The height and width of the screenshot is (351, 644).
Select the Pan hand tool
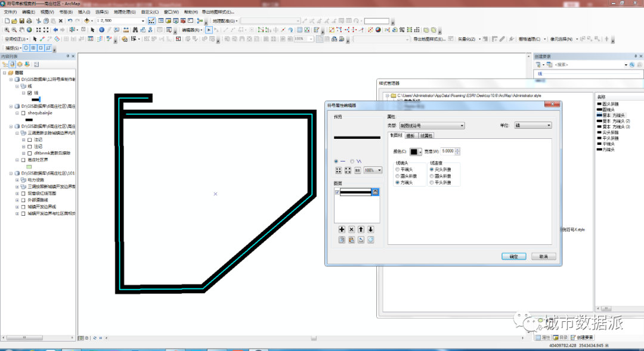(x=22, y=30)
